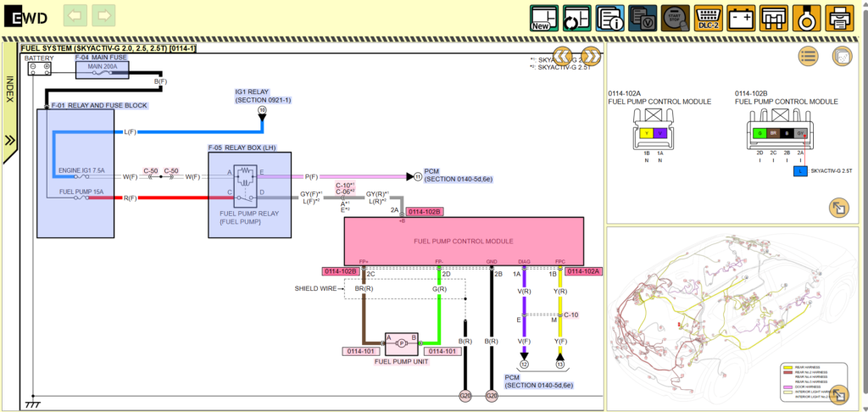
Task: Click the black B pin on 0114-102B connector
Action: coord(787,133)
